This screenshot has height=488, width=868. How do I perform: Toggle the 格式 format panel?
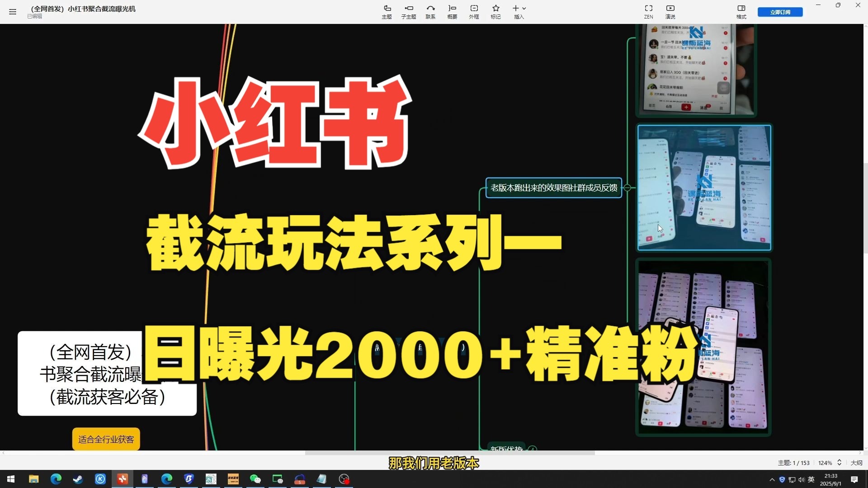point(741,12)
